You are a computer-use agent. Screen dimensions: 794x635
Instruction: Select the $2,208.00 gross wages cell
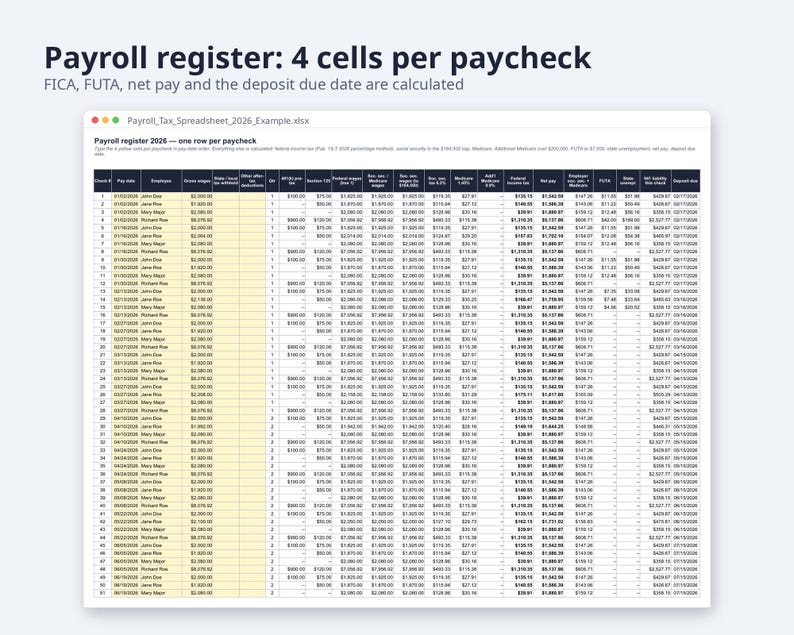[x=197, y=394]
